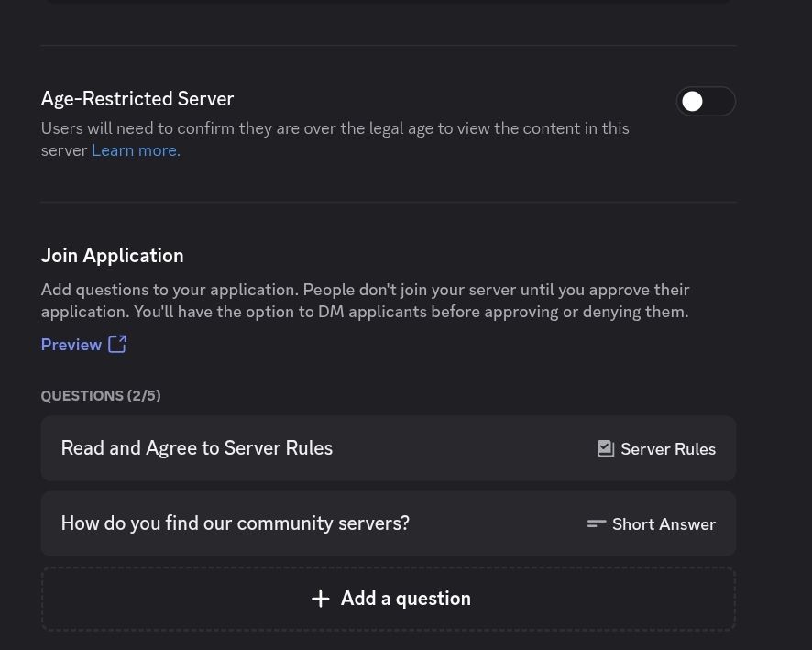The height and width of the screenshot is (650, 812).
Task: Select the Join Application section heading
Action: (x=112, y=255)
